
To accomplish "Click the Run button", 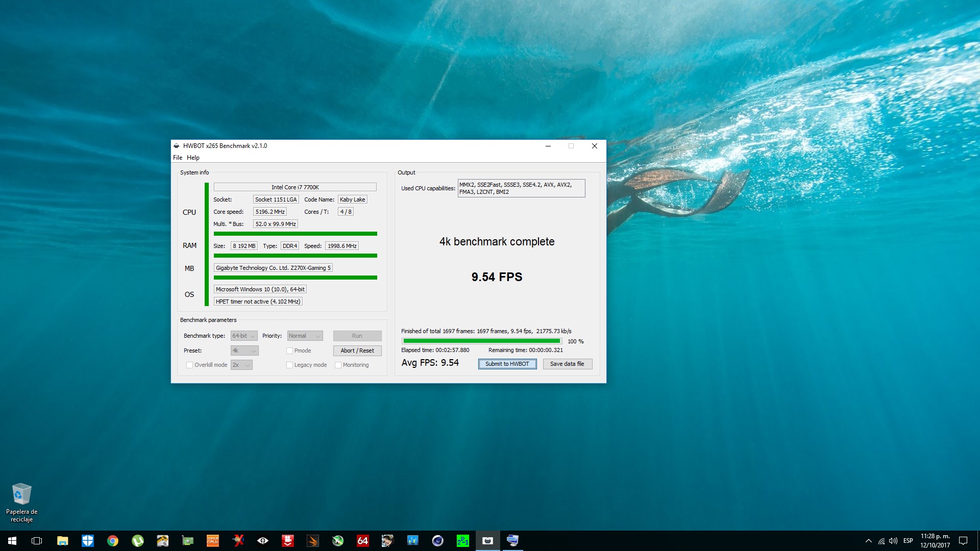I will 357,336.
